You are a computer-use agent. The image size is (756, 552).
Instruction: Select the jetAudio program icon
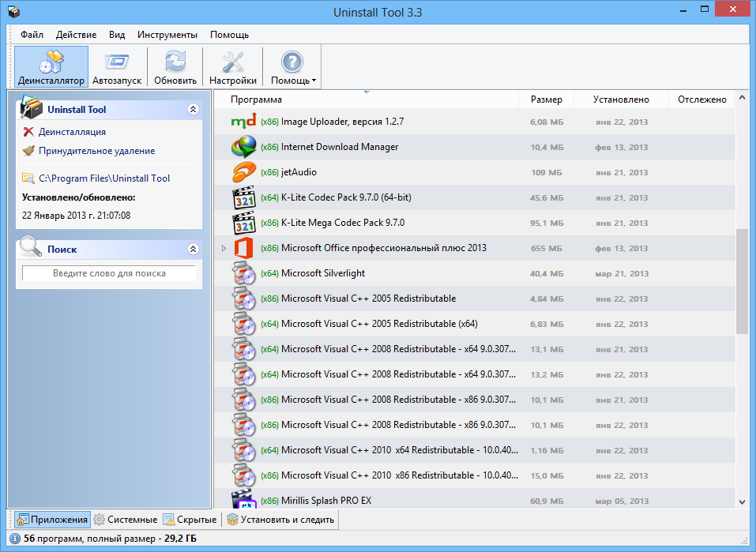click(243, 172)
